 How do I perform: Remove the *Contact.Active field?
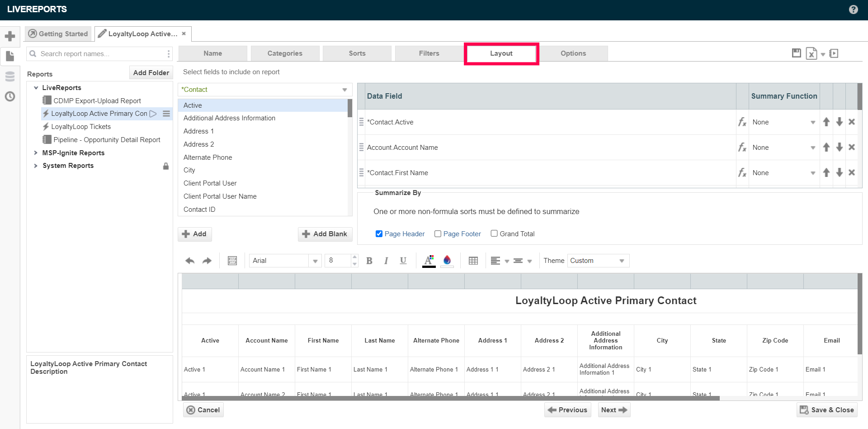852,122
